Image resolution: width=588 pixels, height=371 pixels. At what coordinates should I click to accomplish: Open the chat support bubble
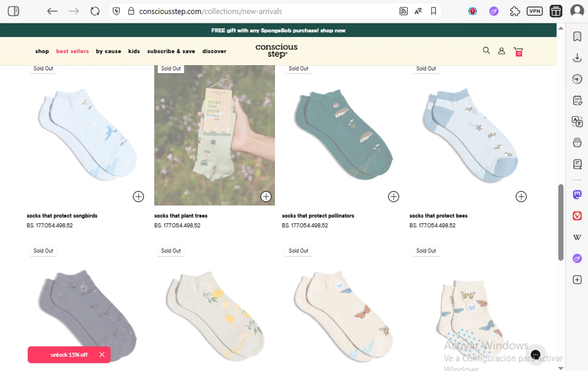coord(535,355)
